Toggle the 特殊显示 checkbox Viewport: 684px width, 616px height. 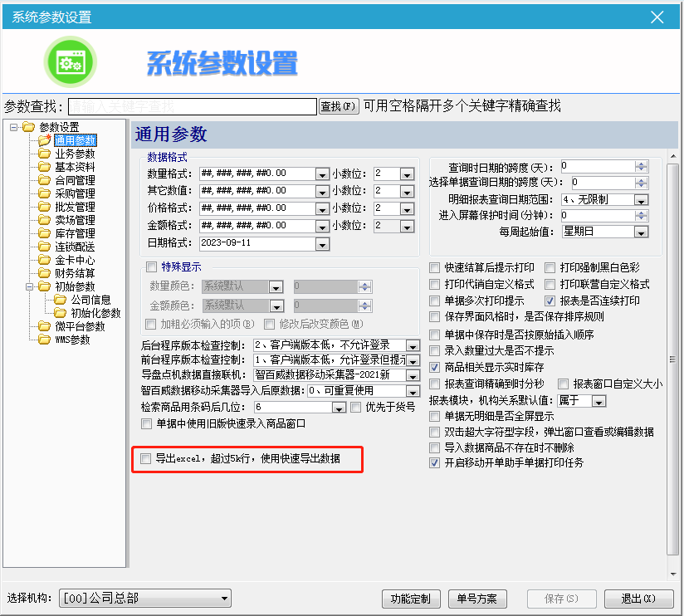click(x=151, y=267)
